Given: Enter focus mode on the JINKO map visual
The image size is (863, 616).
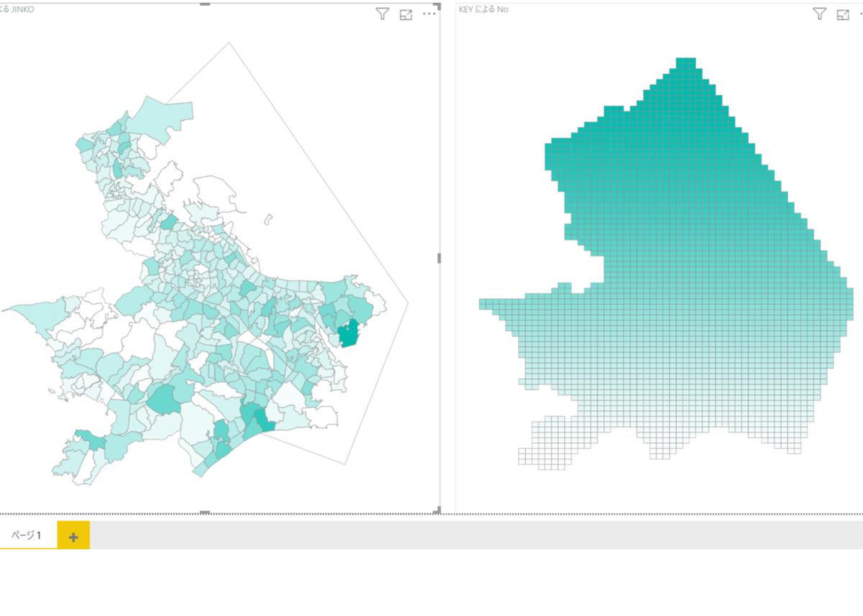Looking at the screenshot, I should 406,14.
